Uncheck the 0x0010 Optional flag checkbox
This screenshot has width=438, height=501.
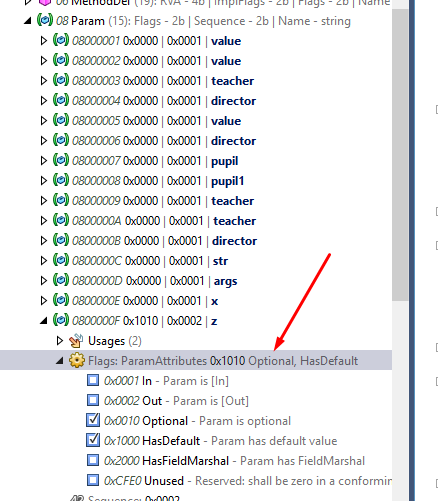point(93,420)
